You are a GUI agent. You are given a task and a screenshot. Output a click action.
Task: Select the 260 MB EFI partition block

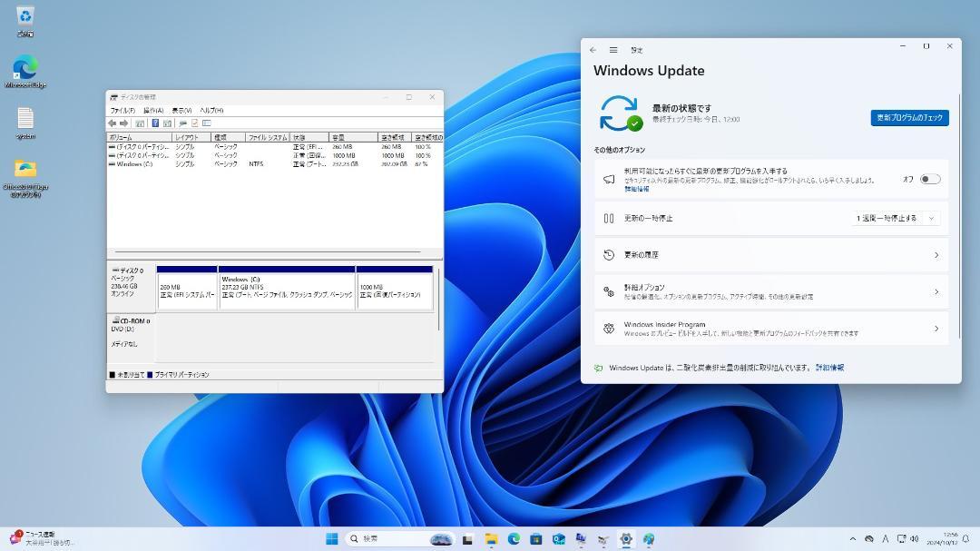pyautogui.click(x=187, y=288)
